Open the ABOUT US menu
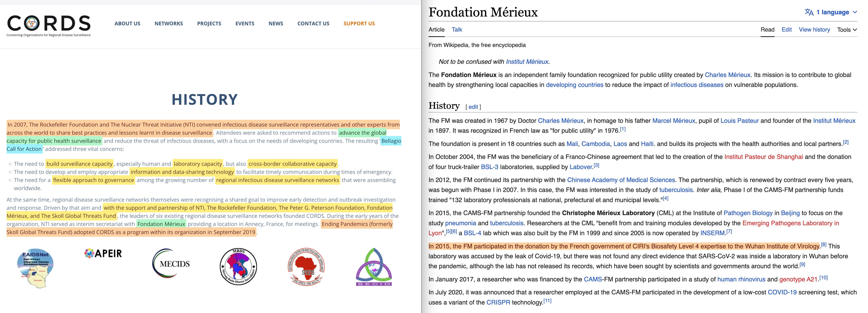Image resolution: width=868 pixels, height=313 pixels. [127, 24]
